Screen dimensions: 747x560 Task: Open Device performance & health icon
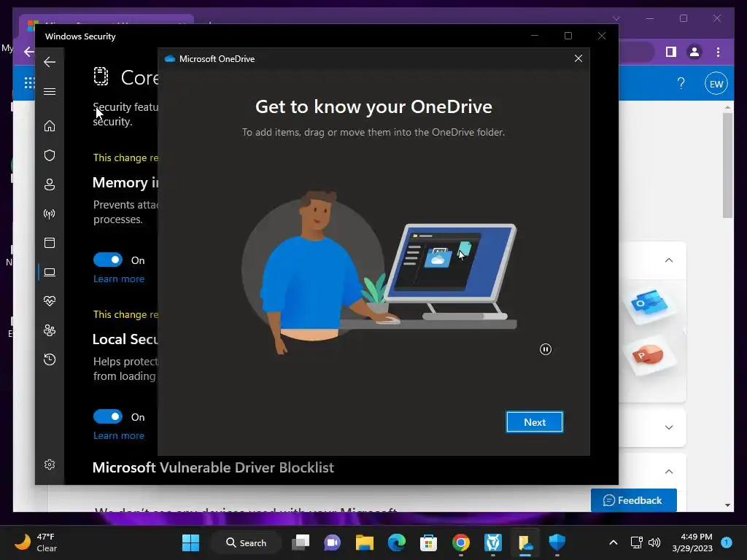[x=50, y=301]
